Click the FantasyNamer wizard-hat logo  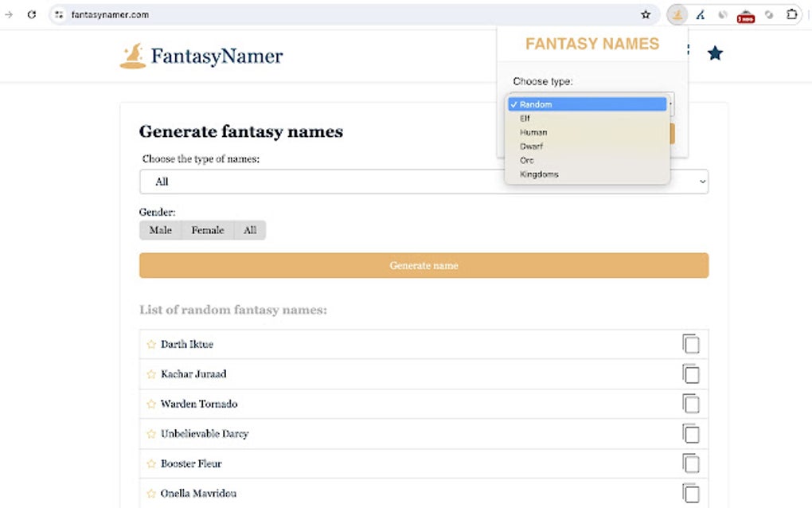pos(131,54)
